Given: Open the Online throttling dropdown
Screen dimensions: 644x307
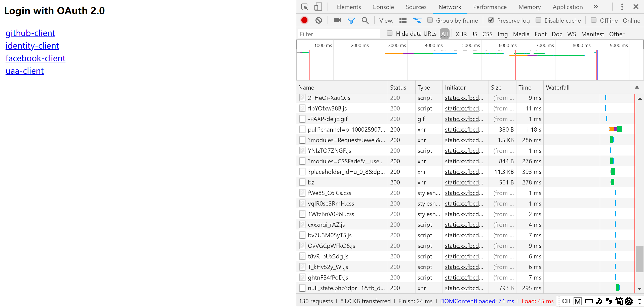Looking at the screenshot, I should 631,20.
